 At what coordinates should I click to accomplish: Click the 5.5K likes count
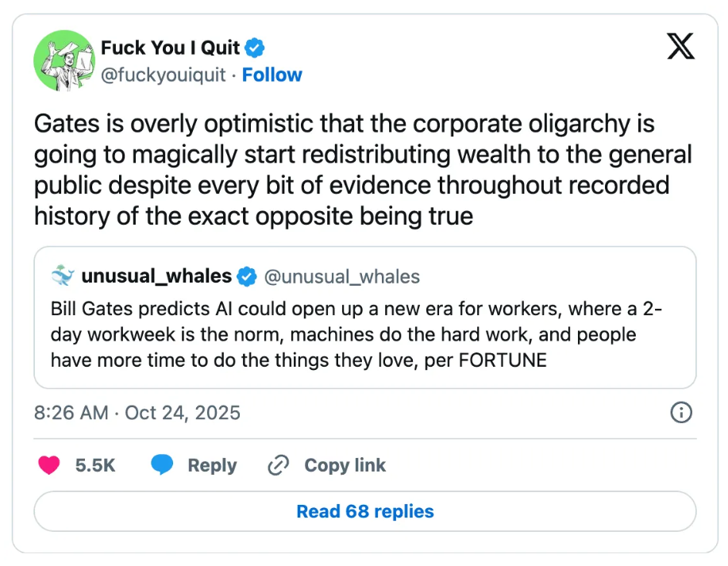pyautogui.click(x=95, y=465)
